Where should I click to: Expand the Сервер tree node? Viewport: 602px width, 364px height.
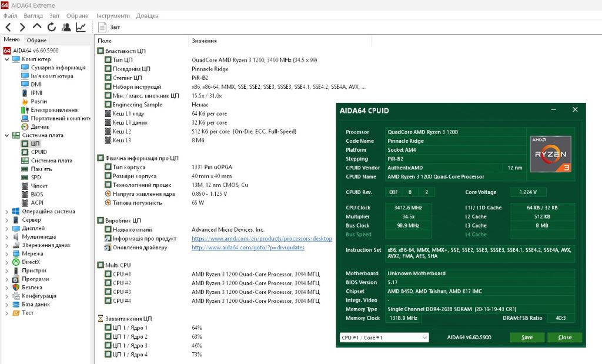pos(6,219)
